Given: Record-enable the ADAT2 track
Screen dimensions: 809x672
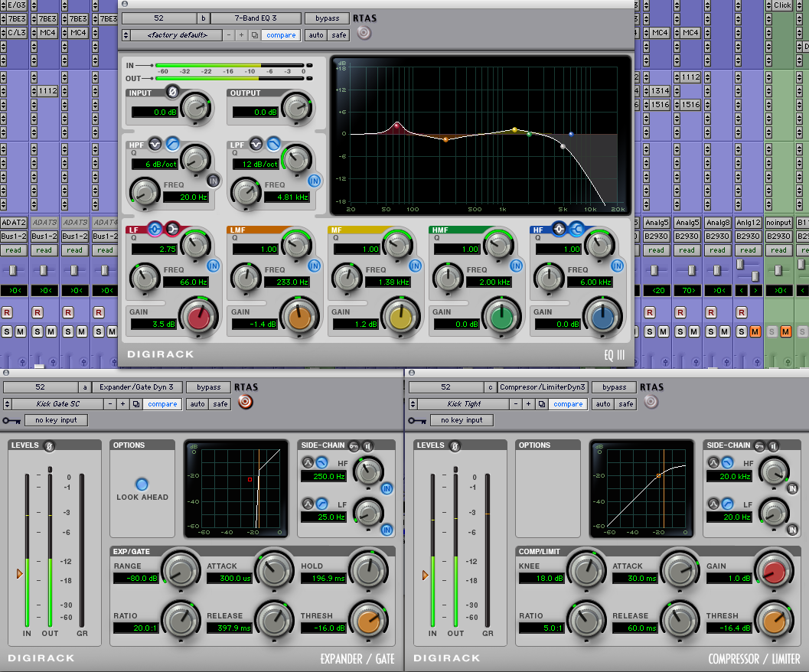Looking at the screenshot, I should click(x=7, y=313).
